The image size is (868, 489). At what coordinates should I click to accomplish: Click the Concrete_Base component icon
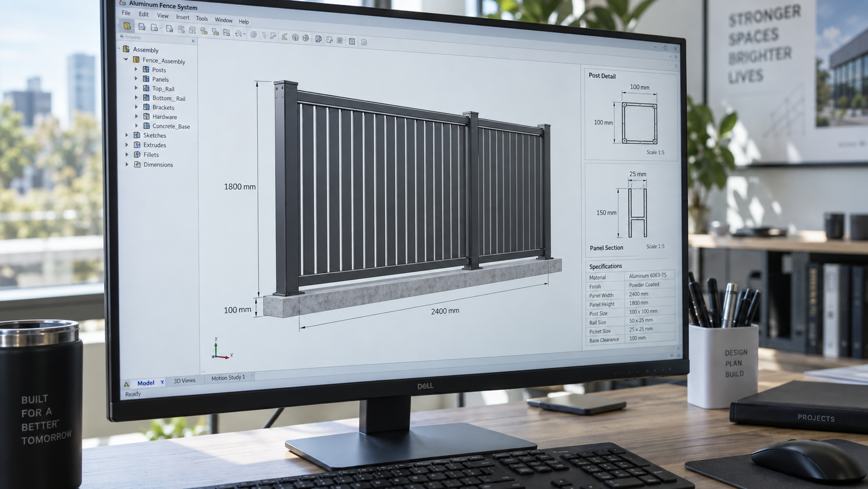pos(146,126)
